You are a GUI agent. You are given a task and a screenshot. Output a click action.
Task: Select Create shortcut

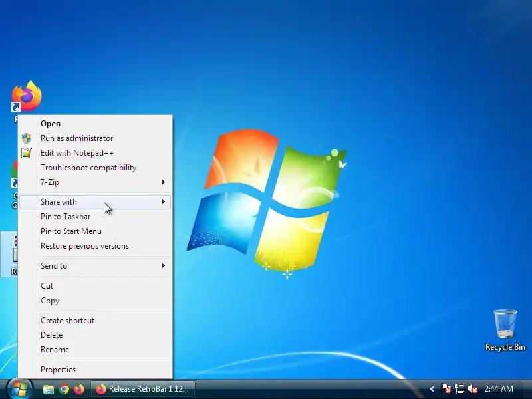point(95,321)
